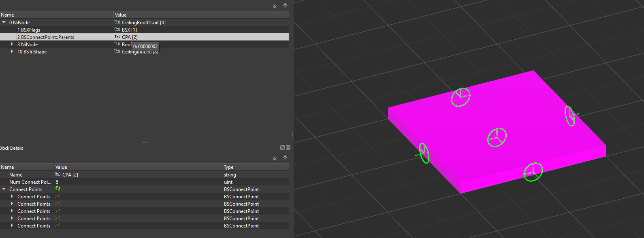644x238 pixels.
Task: Click the collapse-all chevron in Block Details
Action: pos(285,157)
